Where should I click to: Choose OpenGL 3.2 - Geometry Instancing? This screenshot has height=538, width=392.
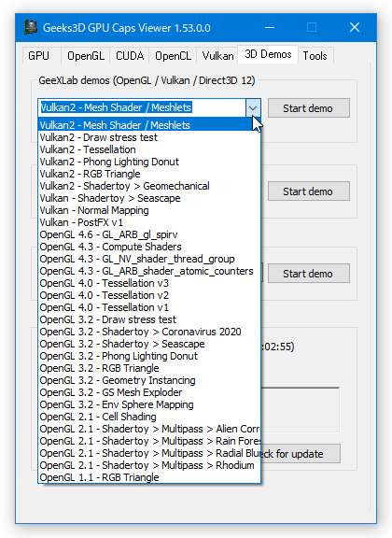(149, 380)
